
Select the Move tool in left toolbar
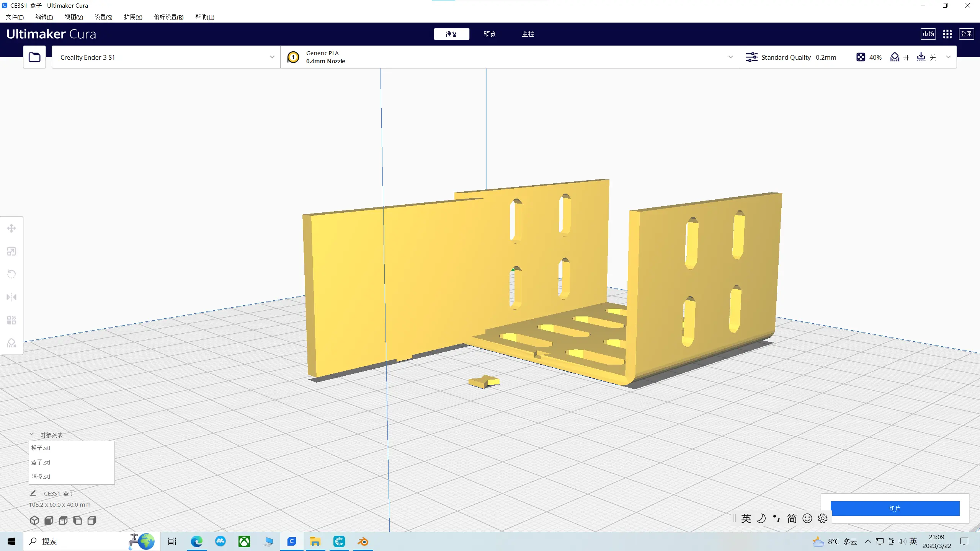point(11,228)
